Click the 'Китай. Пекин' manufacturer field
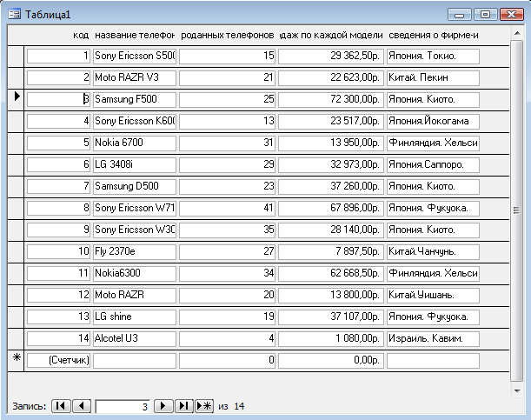The height and width of the screenshot is (420, 531). [x=433, y=78]
